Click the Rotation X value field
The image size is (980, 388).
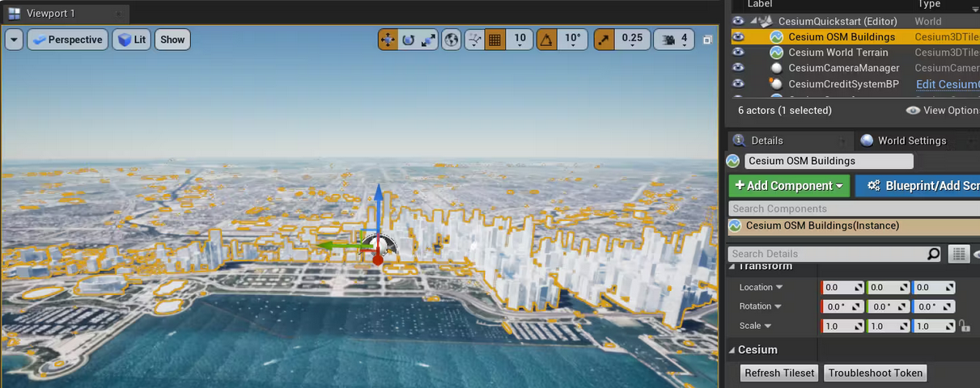coord(842,306)
